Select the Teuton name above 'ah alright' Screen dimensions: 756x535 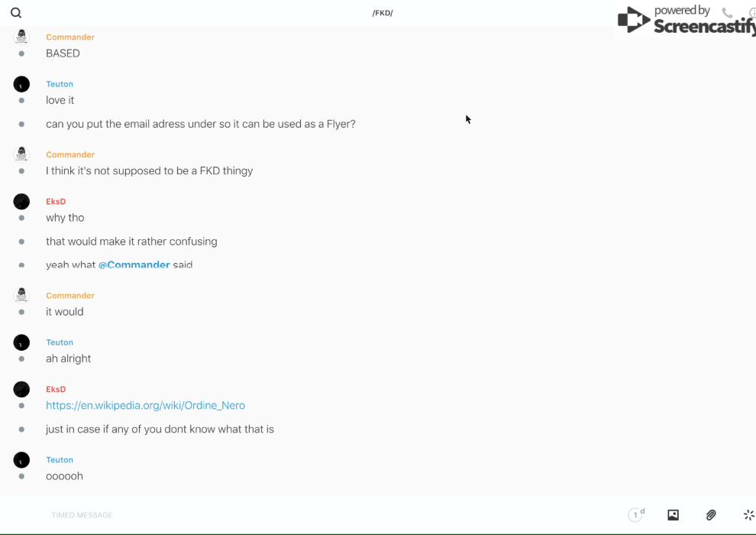tap(60, 342)
